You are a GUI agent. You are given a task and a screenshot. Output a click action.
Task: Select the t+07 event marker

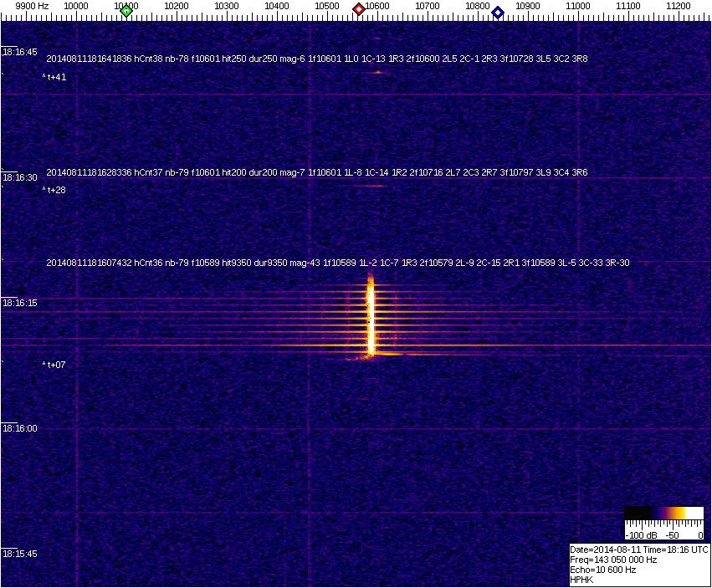pyautogui.click(x=54, y=365)
